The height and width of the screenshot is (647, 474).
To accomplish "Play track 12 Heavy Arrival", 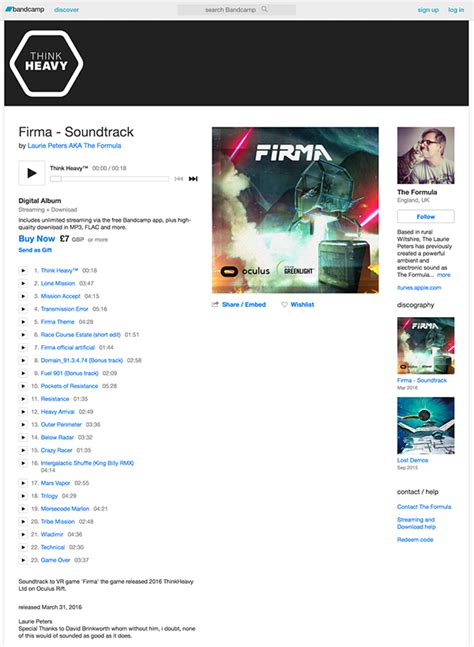I will click(x=23, y=412).
